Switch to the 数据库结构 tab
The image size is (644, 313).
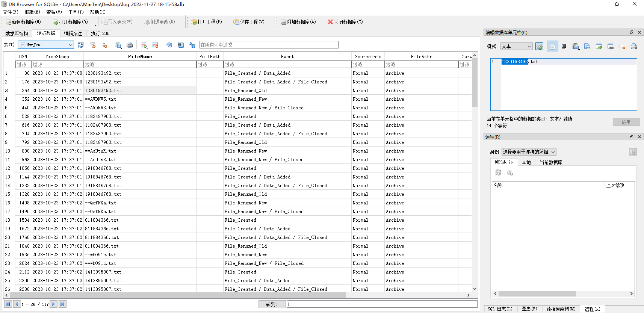pyautogui.click(x=17, y=33)
